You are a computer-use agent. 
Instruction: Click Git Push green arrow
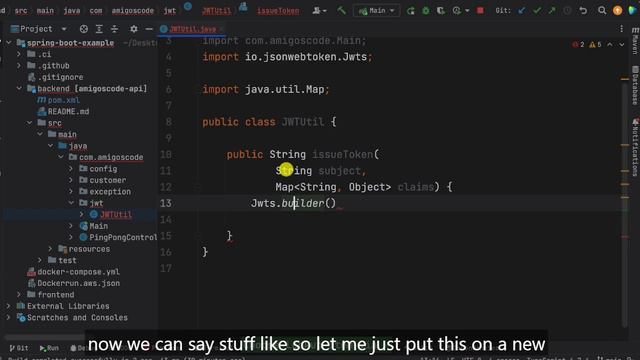(x=552, y=11)
